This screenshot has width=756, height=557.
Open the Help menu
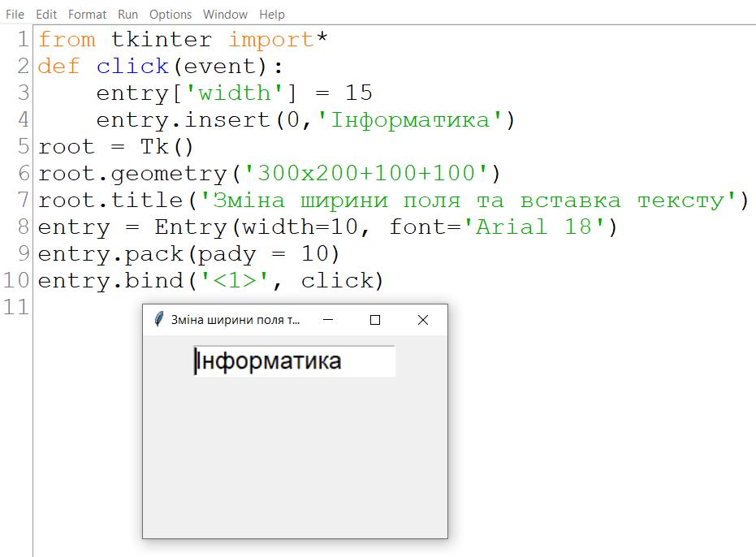click(x=272, y=15)
